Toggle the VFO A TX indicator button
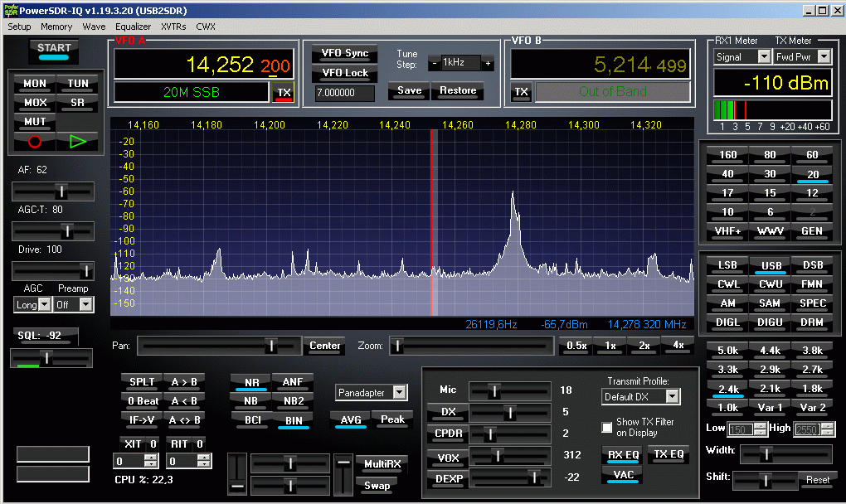Screen dimensions: 846x504 [284, 93]
